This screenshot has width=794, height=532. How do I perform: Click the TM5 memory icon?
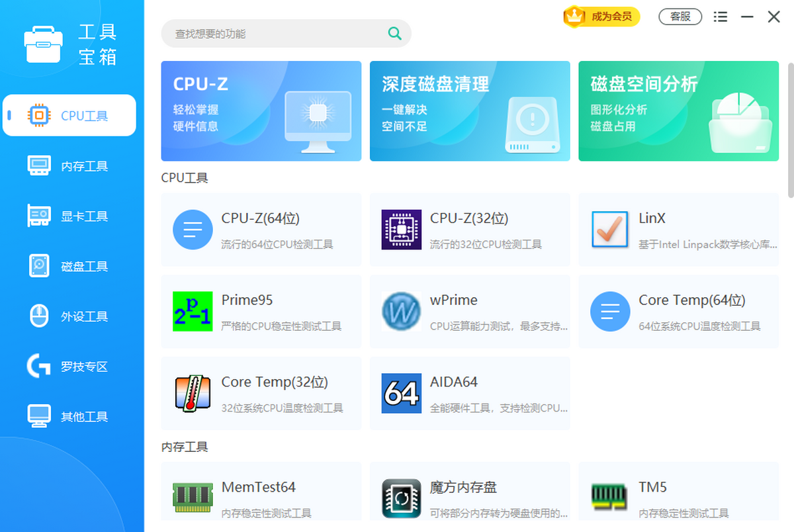point(610,496)
